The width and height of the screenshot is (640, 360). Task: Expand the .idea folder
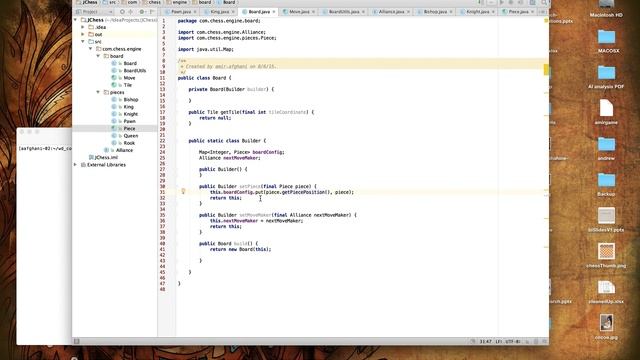[x=83, y=27]
